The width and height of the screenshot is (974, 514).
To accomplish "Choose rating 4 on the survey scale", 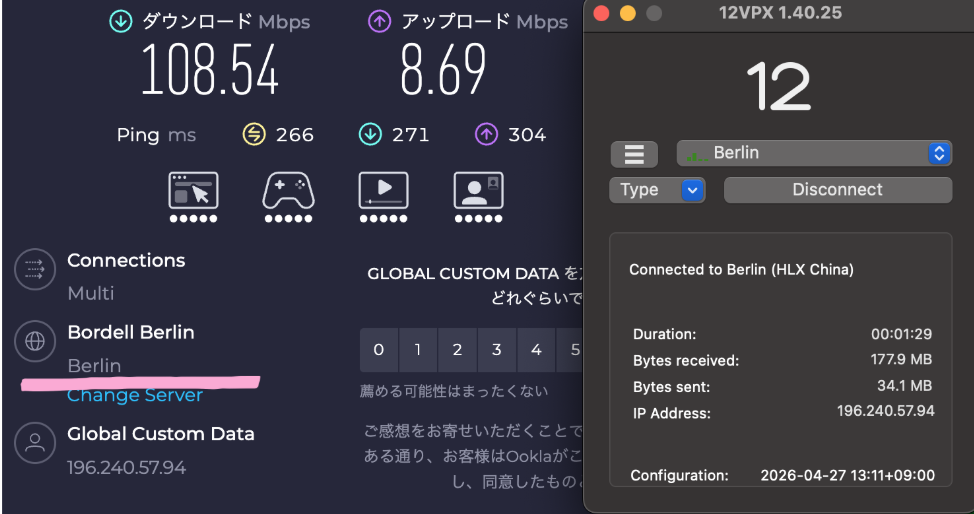I will (536, 350).
